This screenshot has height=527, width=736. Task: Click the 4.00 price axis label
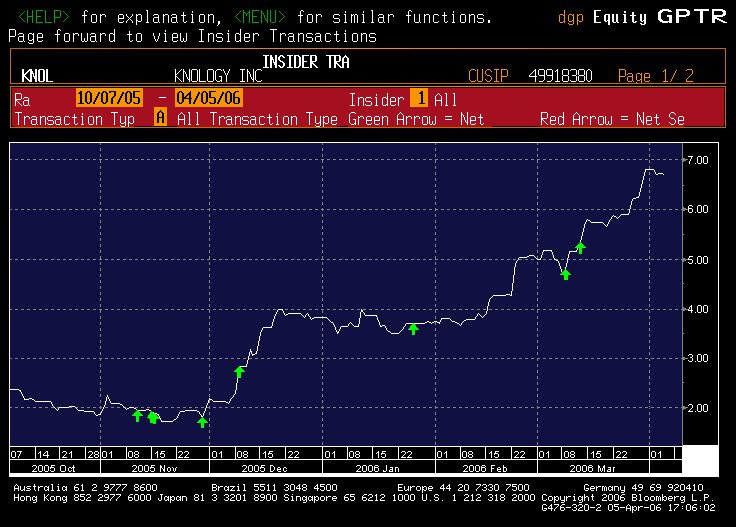tap(698, 309)
